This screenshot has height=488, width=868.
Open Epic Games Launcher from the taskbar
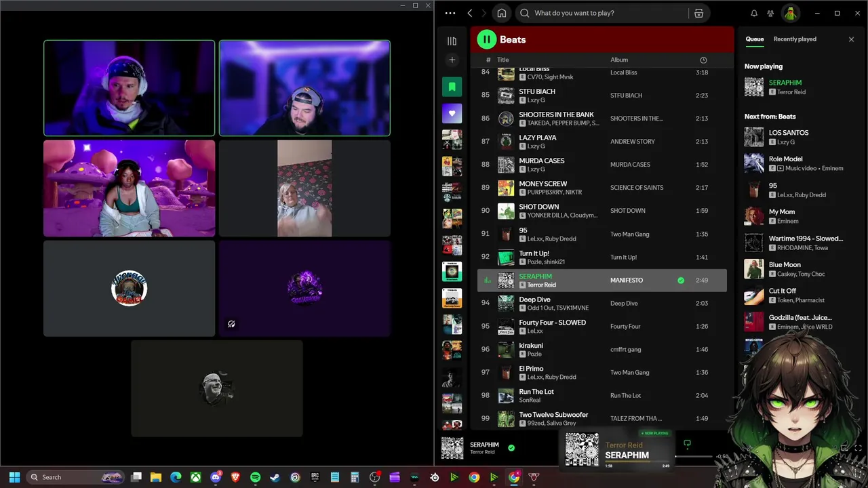click(x=315, y=477)
